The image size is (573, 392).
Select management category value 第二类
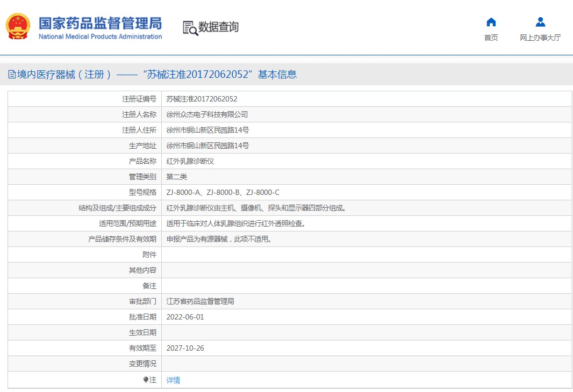[176, 177]
